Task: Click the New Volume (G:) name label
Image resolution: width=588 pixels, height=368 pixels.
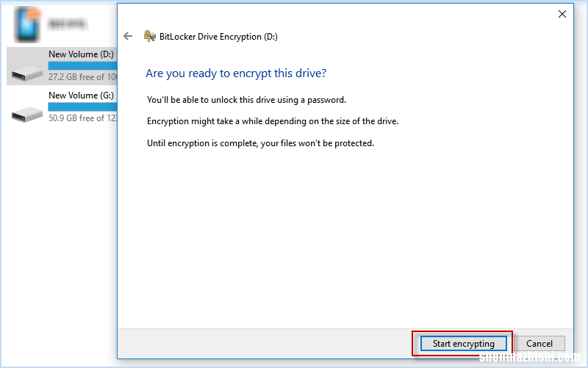Action: [81, 95]
